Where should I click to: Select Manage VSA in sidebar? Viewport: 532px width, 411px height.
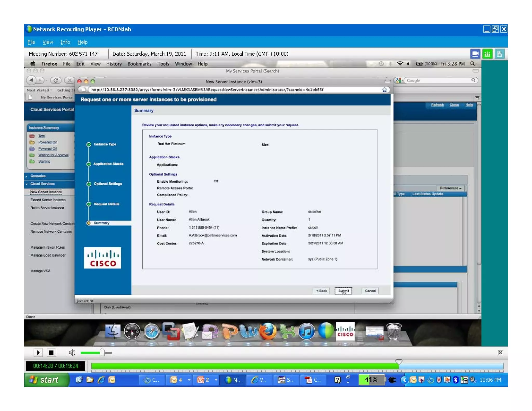tap(40, 271)
